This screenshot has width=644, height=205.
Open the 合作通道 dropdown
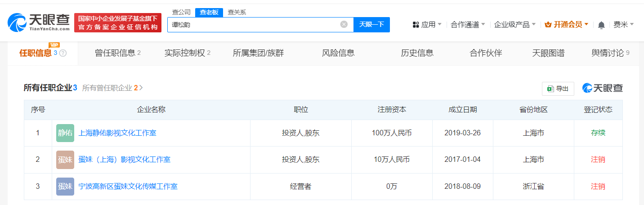[468, 24]
